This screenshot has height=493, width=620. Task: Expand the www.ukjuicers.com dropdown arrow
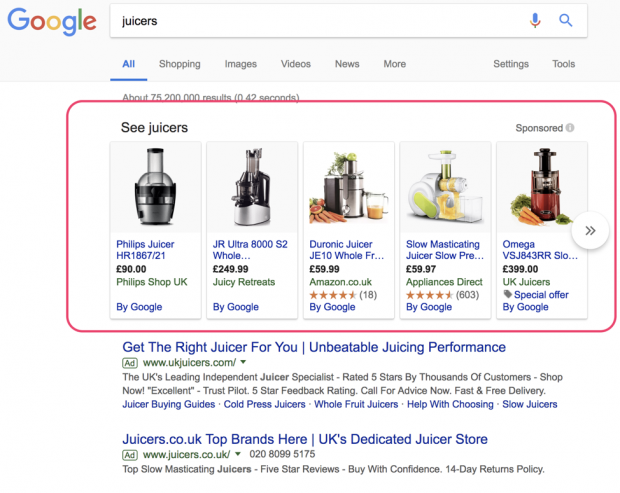[243, 362]
